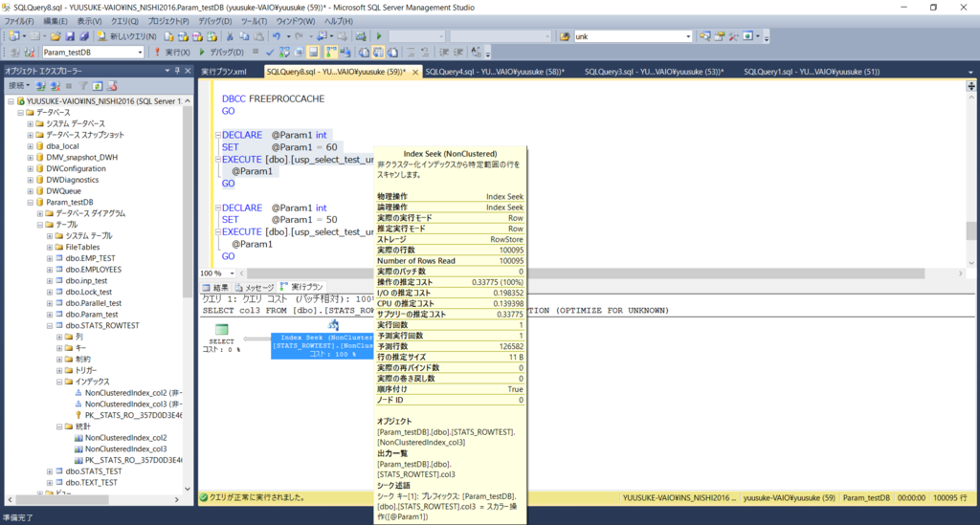Click the Object Explorer Disconnect icon
This screenshot has height=525, width=980.
click(55, 85)
